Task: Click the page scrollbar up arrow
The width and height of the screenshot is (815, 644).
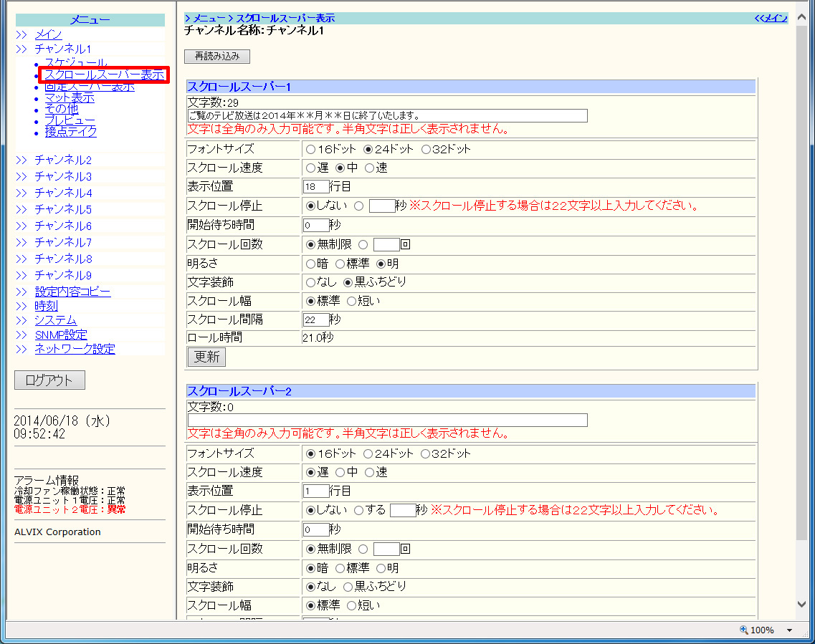Action: tap(801, 17)
